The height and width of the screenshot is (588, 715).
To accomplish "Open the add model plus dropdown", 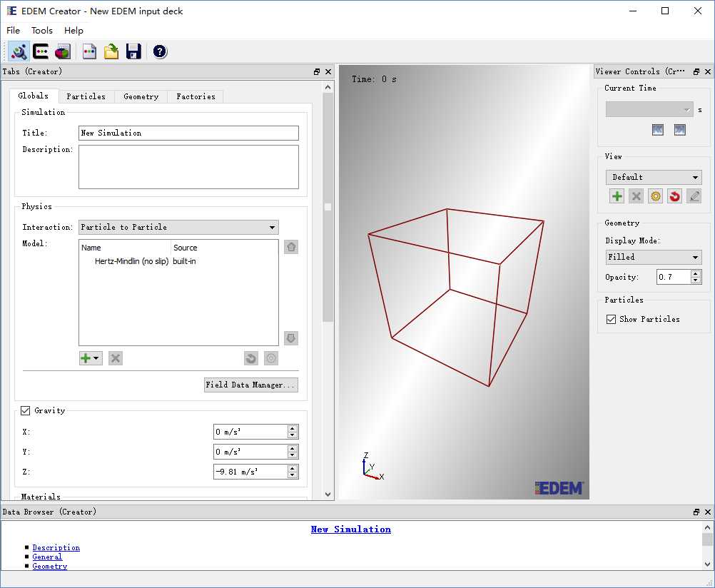I will pos(91,358).
